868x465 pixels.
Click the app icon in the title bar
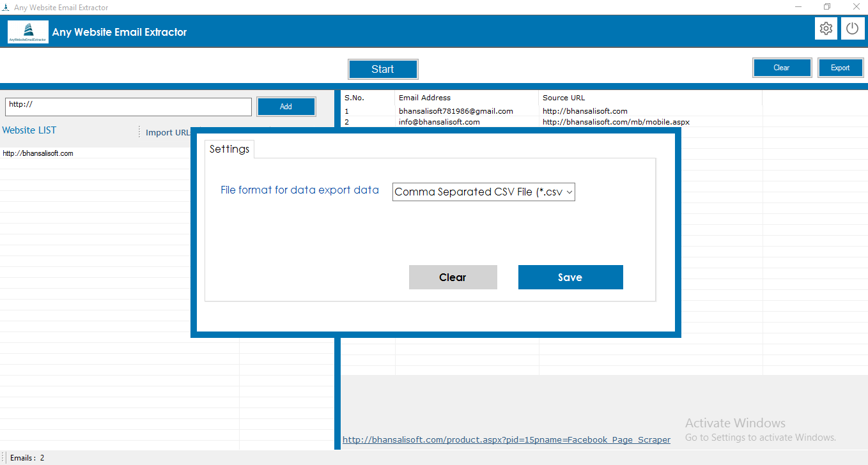[x=6, y=8]
